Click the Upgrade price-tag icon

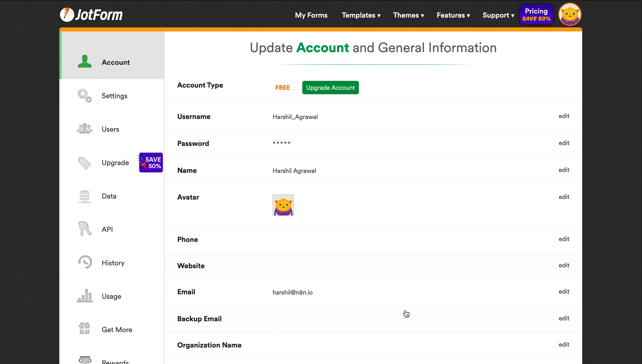coord(84,162)
